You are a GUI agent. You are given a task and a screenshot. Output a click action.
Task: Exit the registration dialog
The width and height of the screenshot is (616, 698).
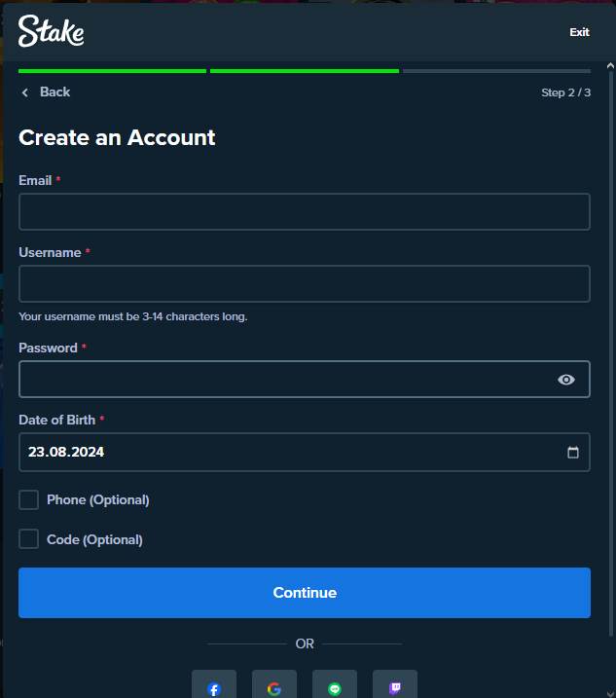pos(579,32)
